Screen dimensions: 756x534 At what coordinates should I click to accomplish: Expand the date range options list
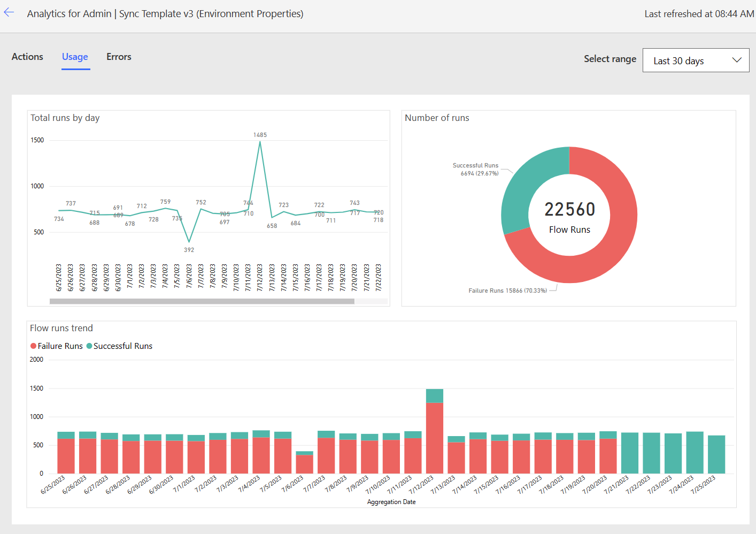(695, 60)
